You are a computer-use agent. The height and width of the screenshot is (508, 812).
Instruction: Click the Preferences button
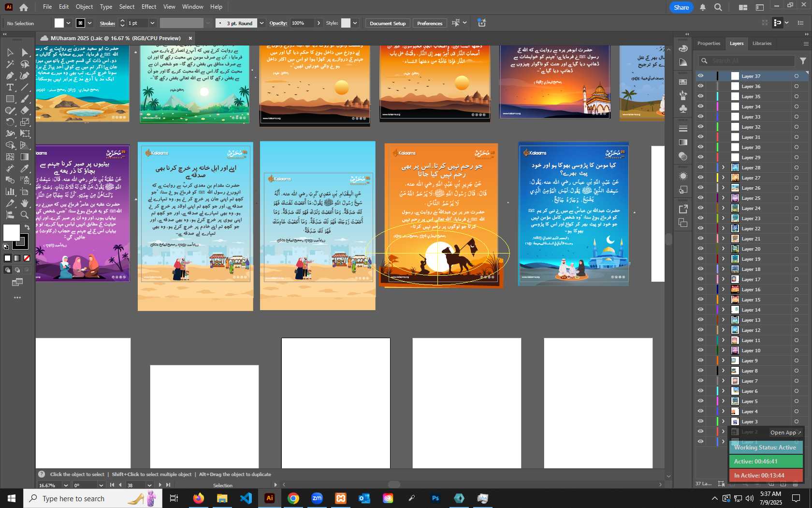click(x=430, y=23)
